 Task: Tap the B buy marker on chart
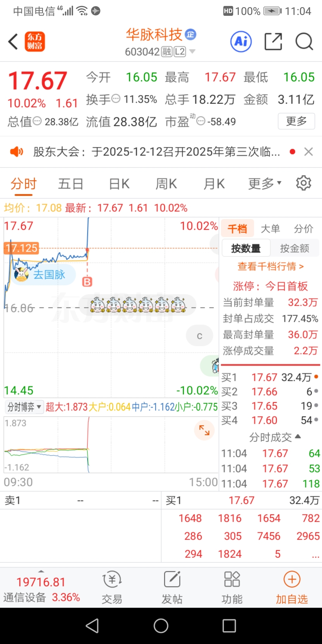[x=87, y=282]
